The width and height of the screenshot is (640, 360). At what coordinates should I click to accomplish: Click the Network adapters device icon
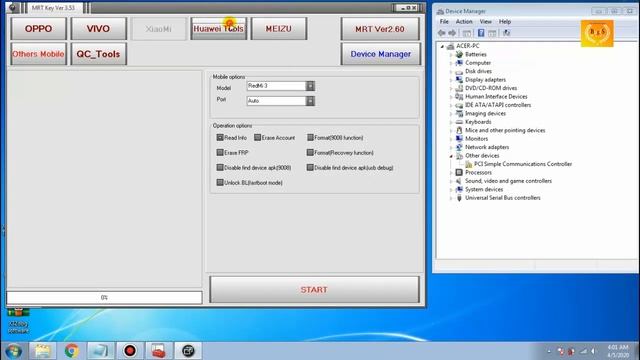coord(459,147)
